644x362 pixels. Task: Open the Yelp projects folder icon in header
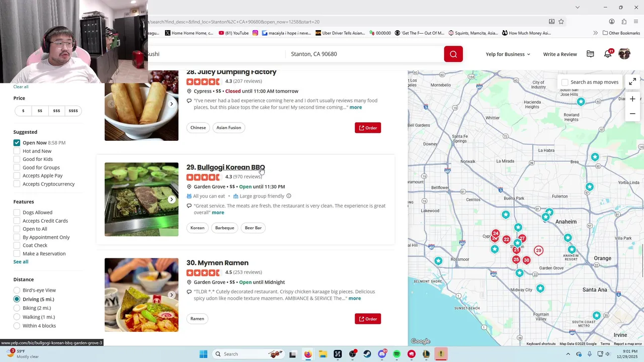click(x=590, y=54)
